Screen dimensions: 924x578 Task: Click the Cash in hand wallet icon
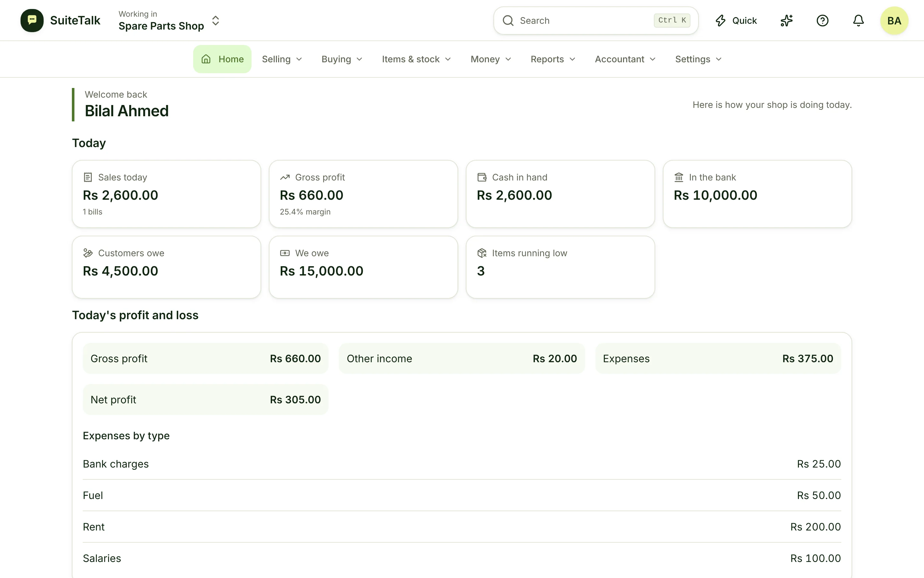[x=482, y=177]
